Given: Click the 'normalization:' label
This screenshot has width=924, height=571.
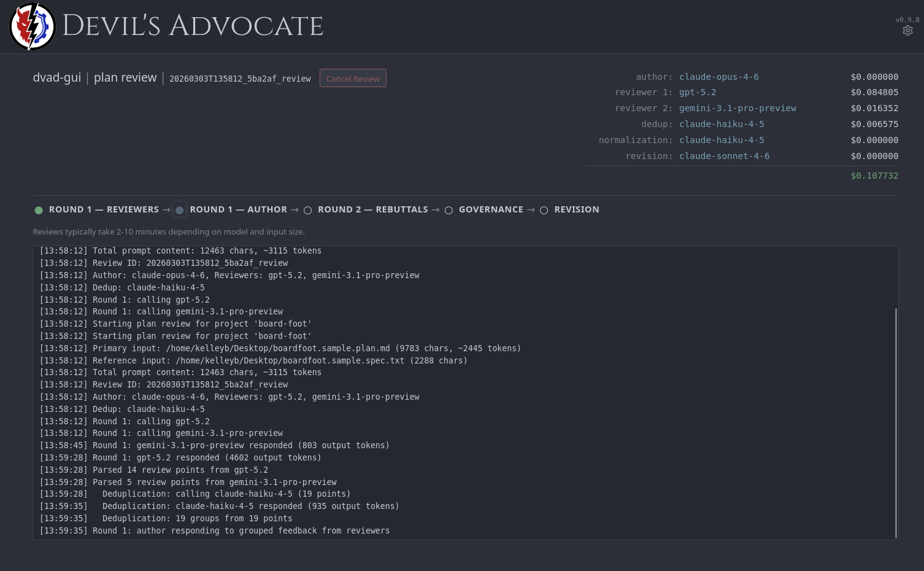Looking at the screenshot, I should click(636, 140).
